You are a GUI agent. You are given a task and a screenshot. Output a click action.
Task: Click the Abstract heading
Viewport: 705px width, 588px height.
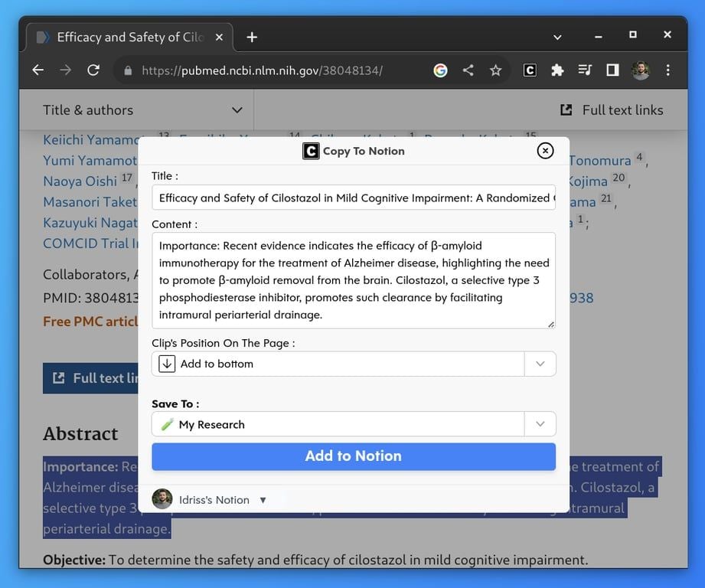click(x=80, y=433)
